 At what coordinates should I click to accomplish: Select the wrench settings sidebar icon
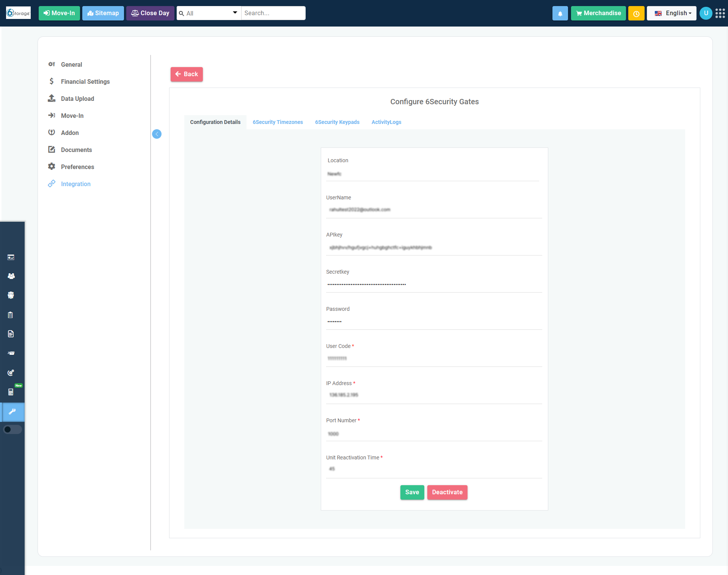point(12,412)
